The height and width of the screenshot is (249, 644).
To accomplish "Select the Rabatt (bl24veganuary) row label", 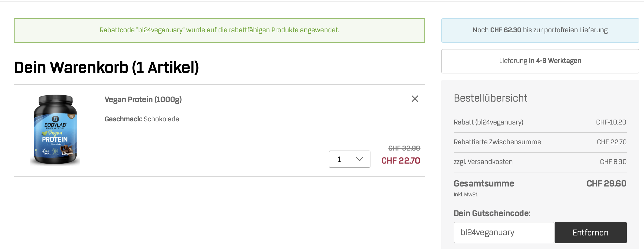I will tap(488, 122).
